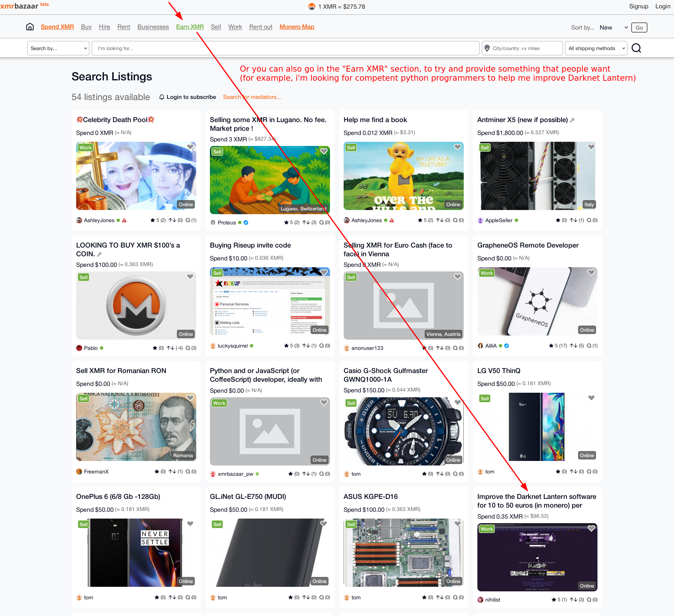Open the Businesses menu item
This screenshot has height=616, width=674.
click(153, 27)
